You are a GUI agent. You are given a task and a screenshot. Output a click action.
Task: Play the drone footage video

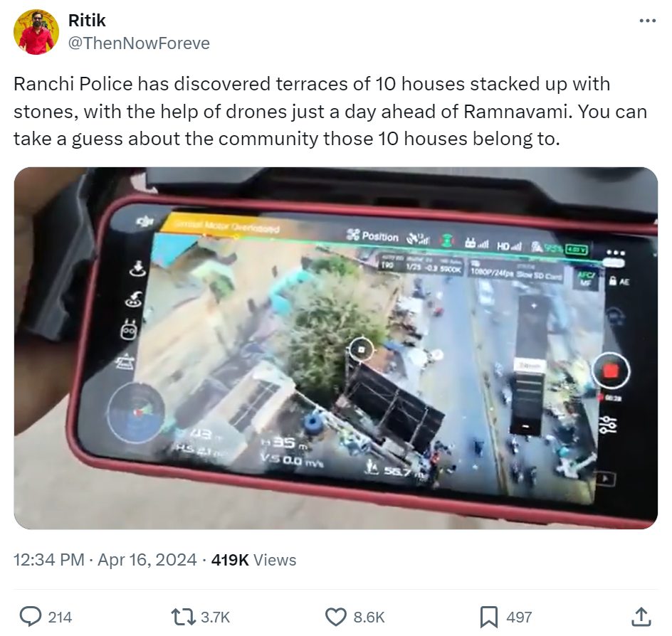(x=335, y=348)
